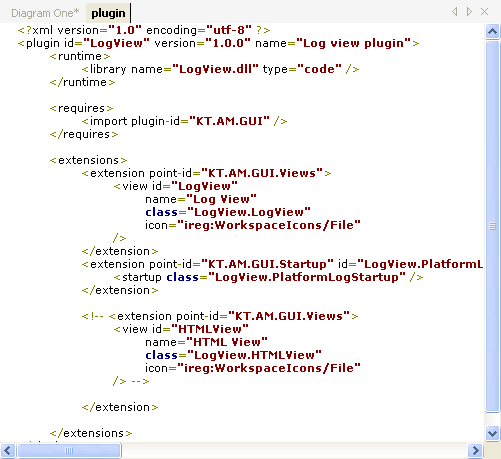Select the plugin tab
The width and height of the screenshot is (501, 459).
(108, 13)
